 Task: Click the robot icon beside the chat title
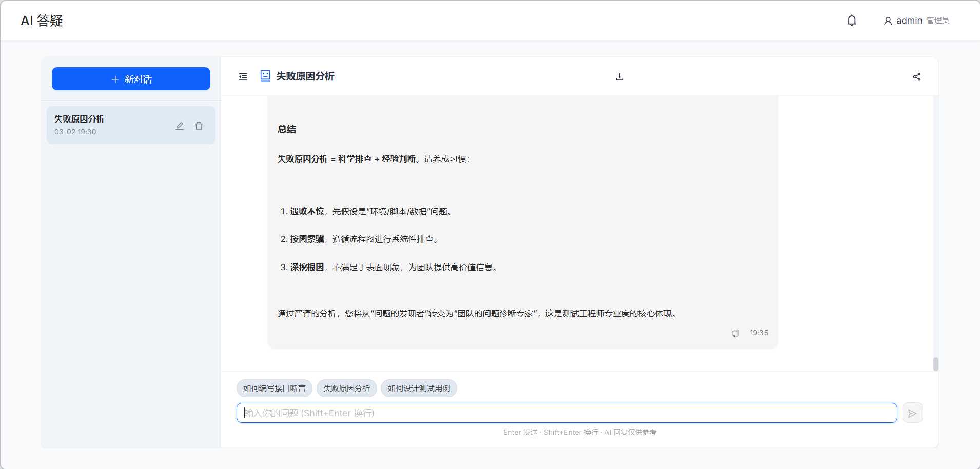tap(265, 76)
